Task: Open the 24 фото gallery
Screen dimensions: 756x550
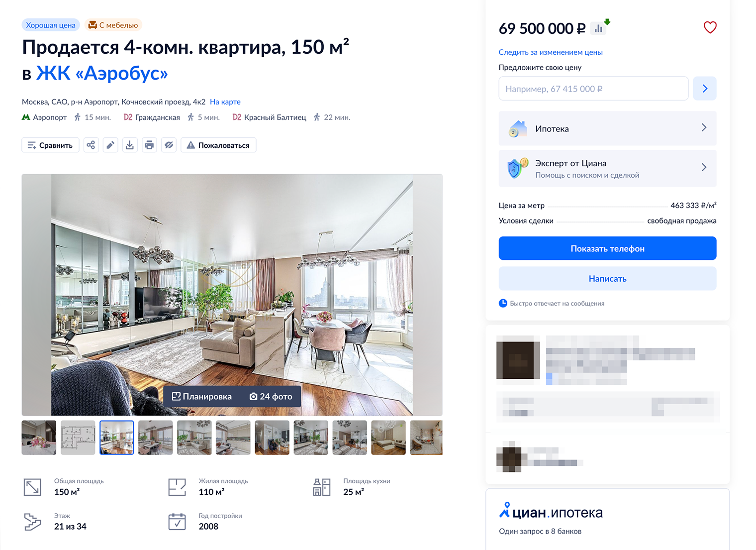Action: [x=271, y=396]
